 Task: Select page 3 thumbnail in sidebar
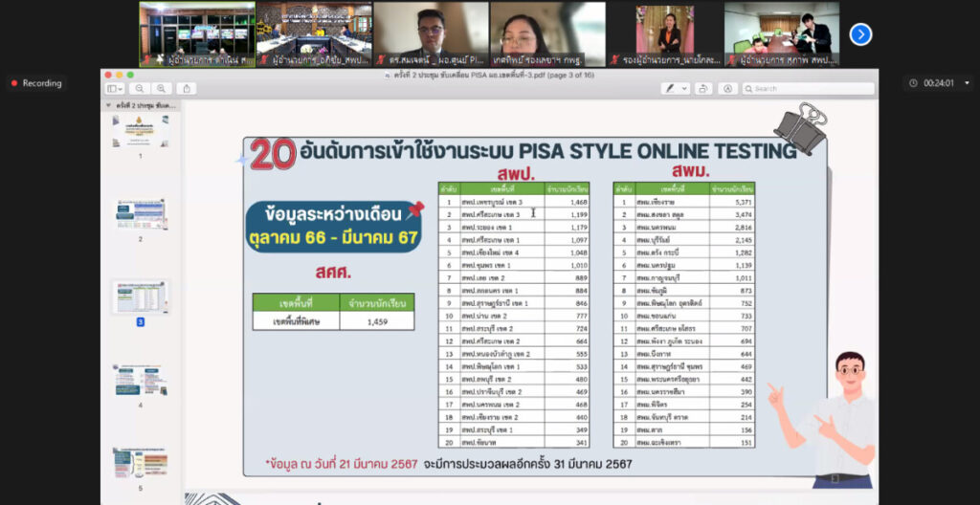point(140,296)
